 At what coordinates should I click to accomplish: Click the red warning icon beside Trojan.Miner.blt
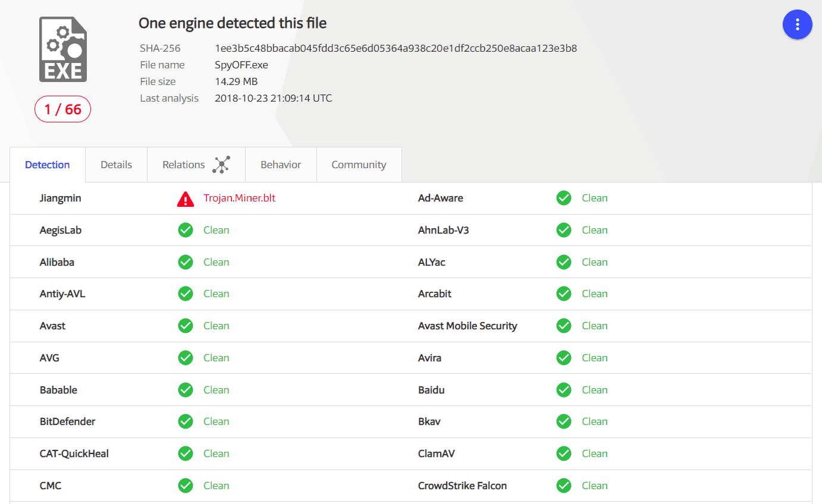[x=186, y=199]
